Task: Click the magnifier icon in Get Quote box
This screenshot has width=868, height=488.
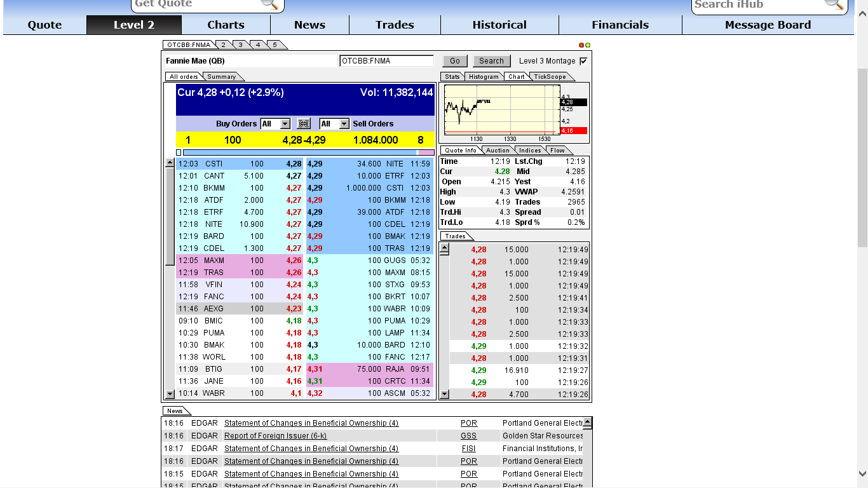Action: coord(272,4)
